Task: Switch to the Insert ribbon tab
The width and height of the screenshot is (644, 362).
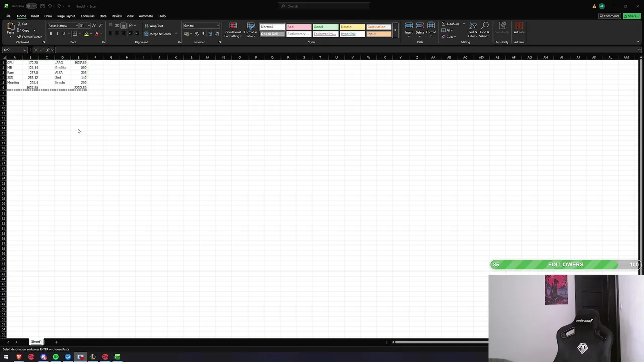Action: (x=35, y=16)
